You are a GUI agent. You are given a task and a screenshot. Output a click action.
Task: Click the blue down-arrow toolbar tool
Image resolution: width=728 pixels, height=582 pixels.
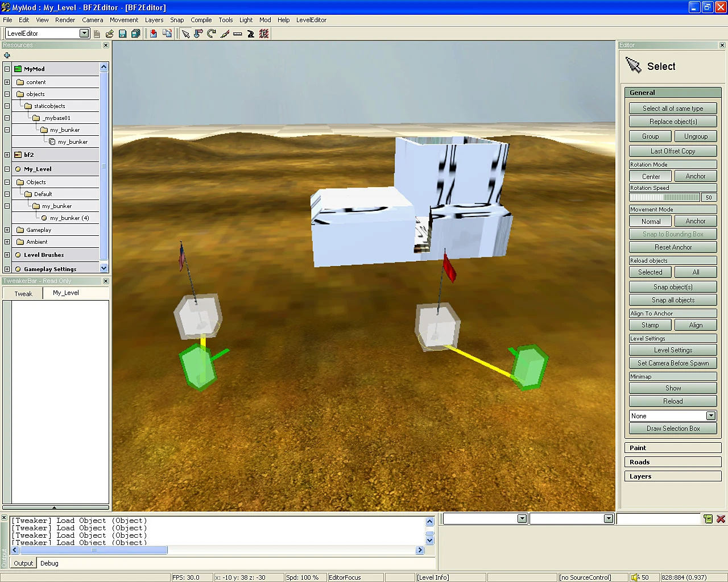198,34
